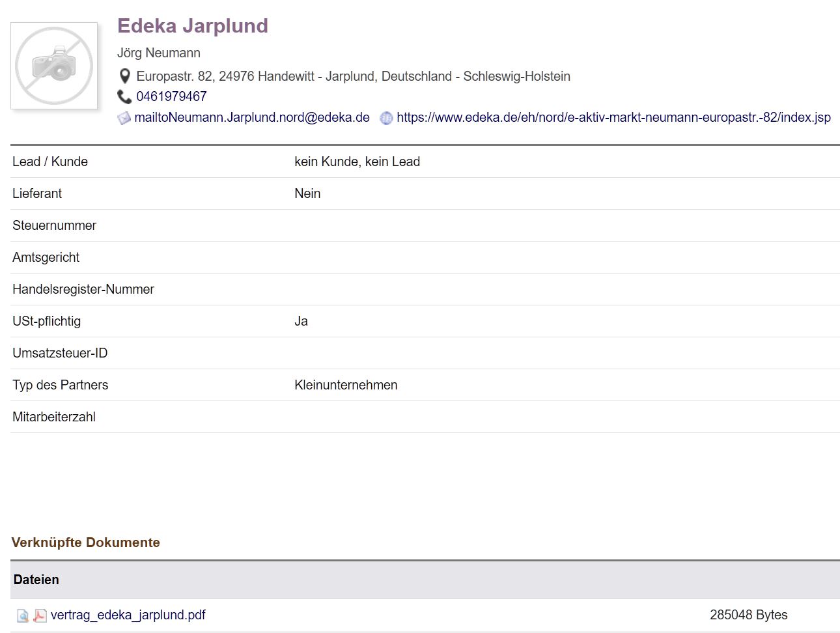
Task: Click the location pin icon beside the address
Action: 125,76
